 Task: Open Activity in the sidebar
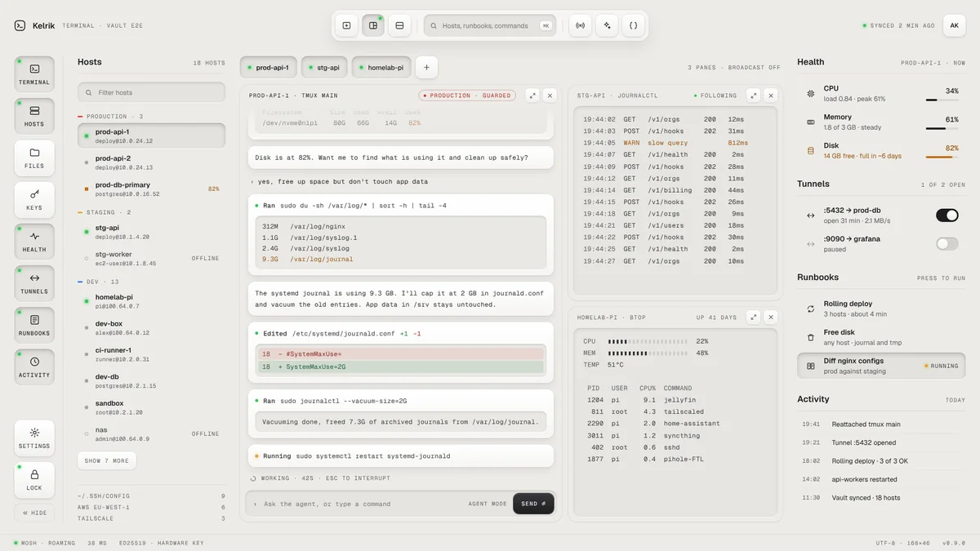[x=34, y=367]
